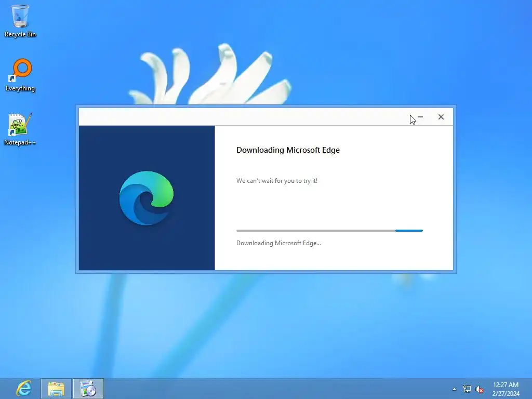Show hidden tray icons arrow
532x399 pixels.
tap(454, 389)
